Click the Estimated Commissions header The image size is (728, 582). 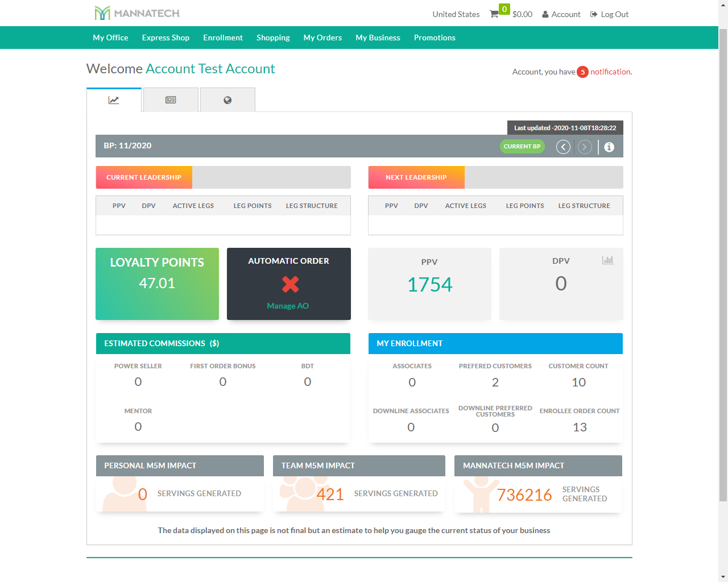click(x=223, y=343)
